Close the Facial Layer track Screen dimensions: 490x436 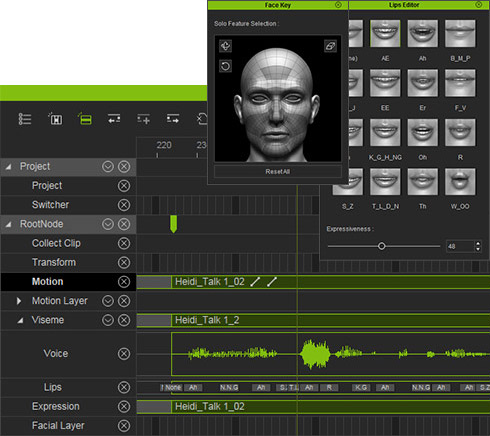coord(124,426)
